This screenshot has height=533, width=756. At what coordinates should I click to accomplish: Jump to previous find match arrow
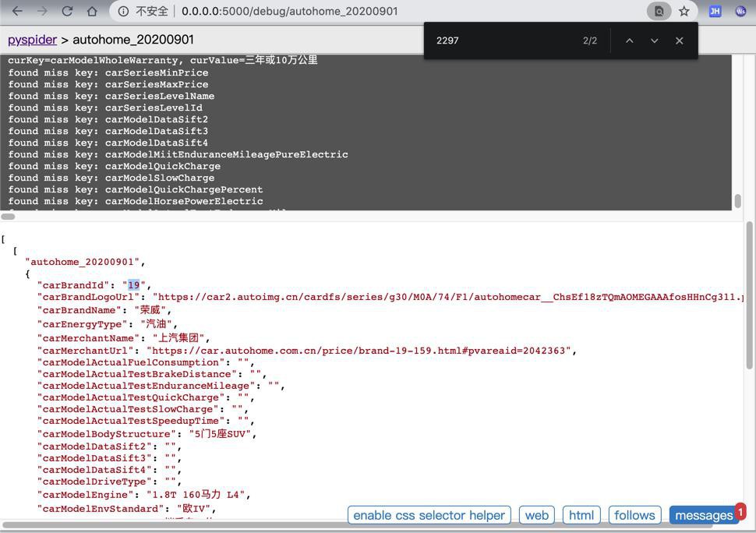(x=629, y=41)
